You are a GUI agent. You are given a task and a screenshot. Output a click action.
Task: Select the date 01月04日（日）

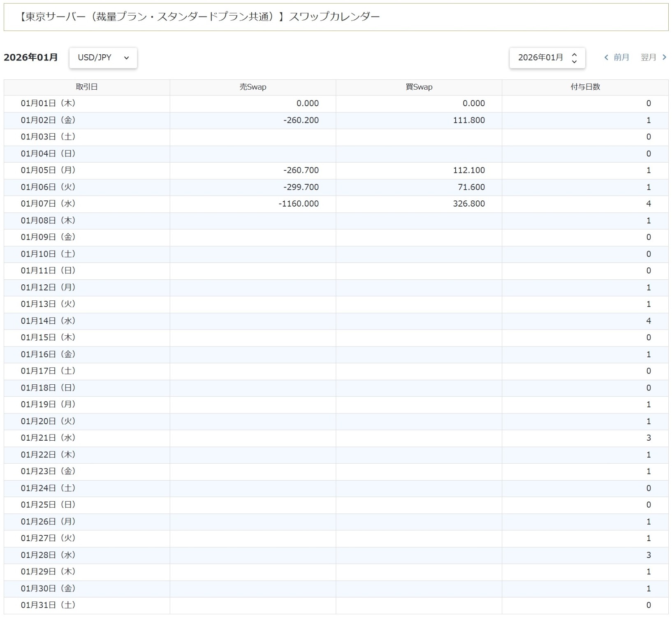point(48,154)
